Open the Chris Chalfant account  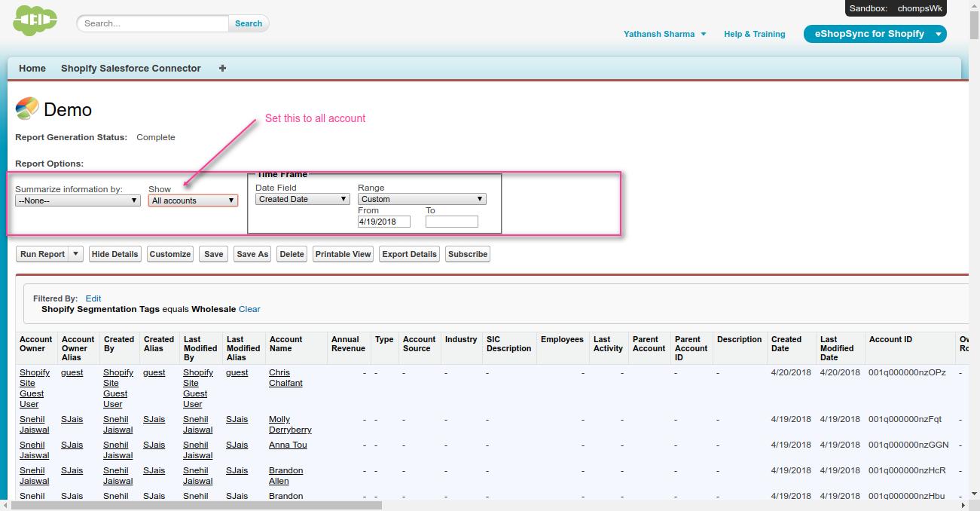coord(285,378)
